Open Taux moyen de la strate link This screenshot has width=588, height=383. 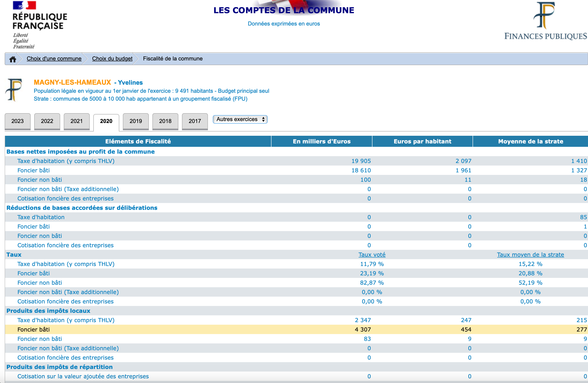point(530,255)
